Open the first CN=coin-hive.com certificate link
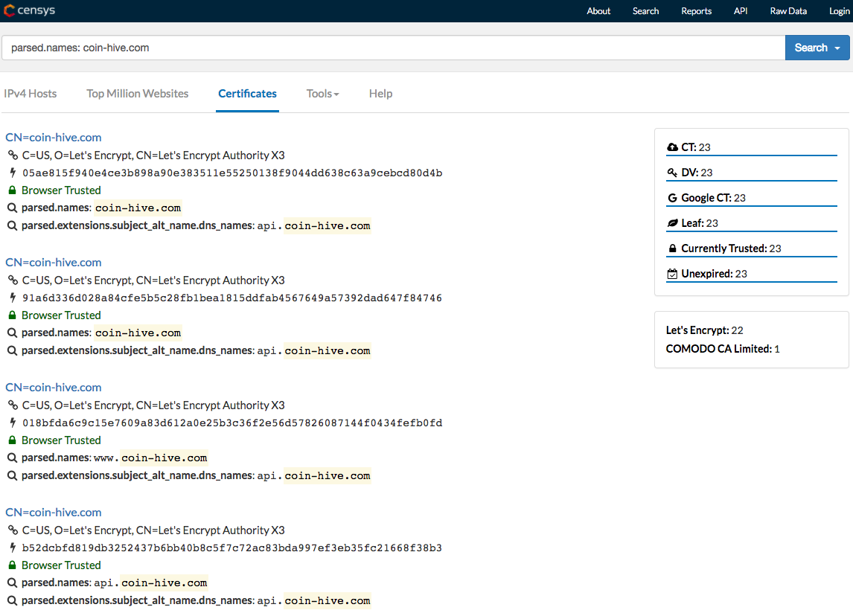 point(54,138)
